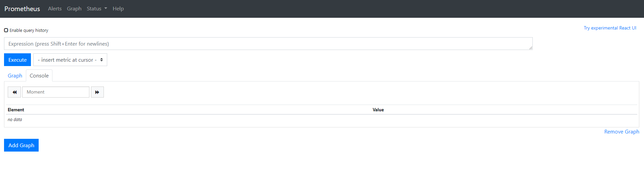
Task: Click the Remove Graph link
Action: coord(621,132)
